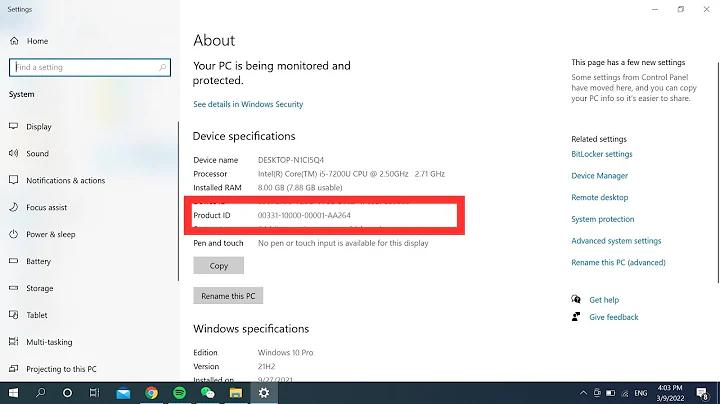The height and width of the screenshot is (404, 720).
Task: Click the Get help chat icon
Action: coord(576,299)
